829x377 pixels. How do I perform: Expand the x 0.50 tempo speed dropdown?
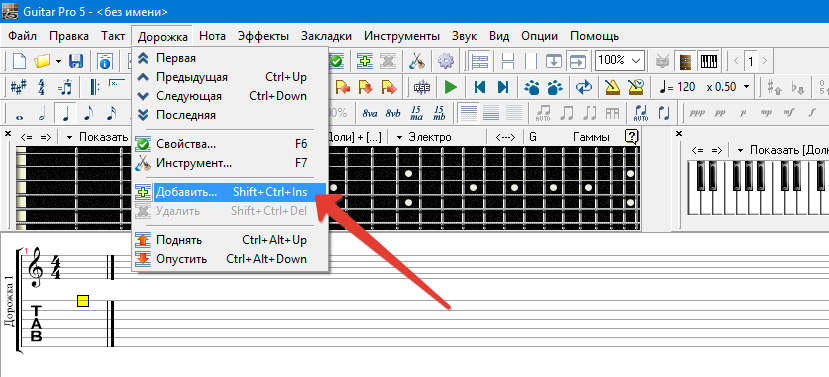click(728, 87)
